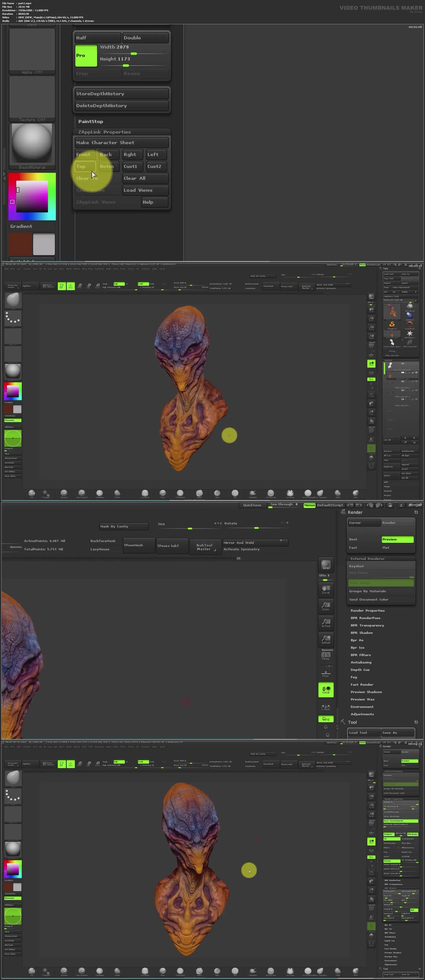Expand BPR Shadow in the enlarged Render palette
425x980 pixels.
pyautogui.click(x=361, y=633)
